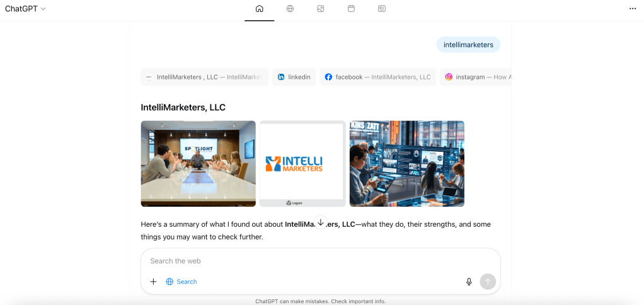This screenshot has height=305, width=644.
Task: Open the Spotlight conference room photo
Action: (x=198, y=163)
